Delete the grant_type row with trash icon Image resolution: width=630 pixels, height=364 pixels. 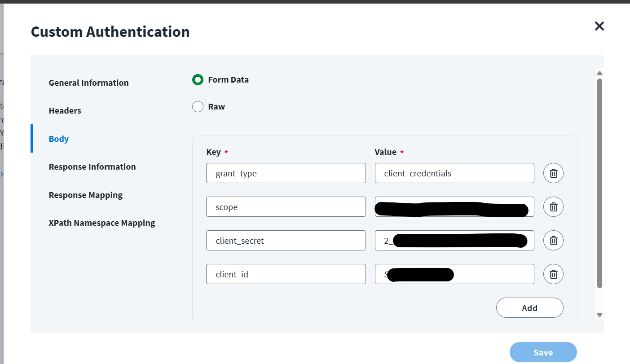(553, 173)
